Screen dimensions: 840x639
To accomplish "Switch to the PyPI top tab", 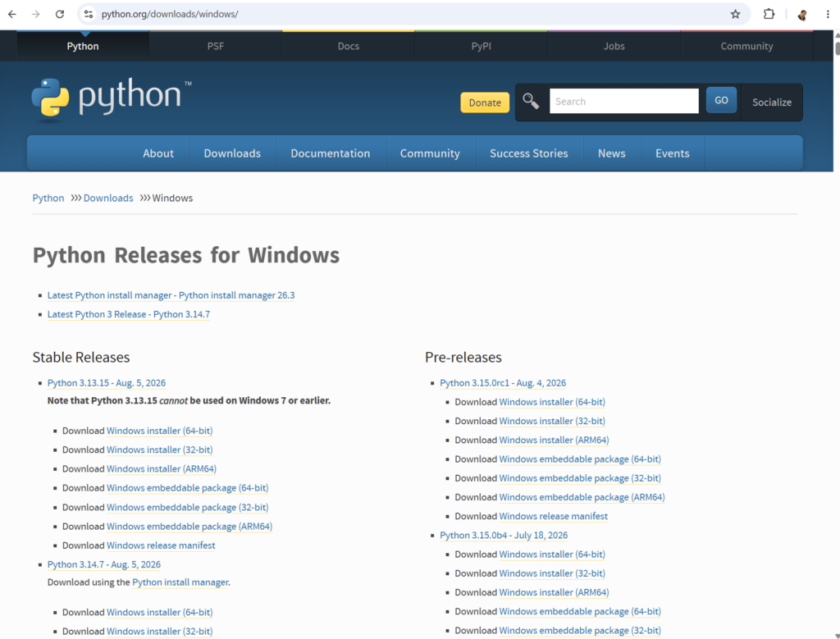I will point(481,46).
